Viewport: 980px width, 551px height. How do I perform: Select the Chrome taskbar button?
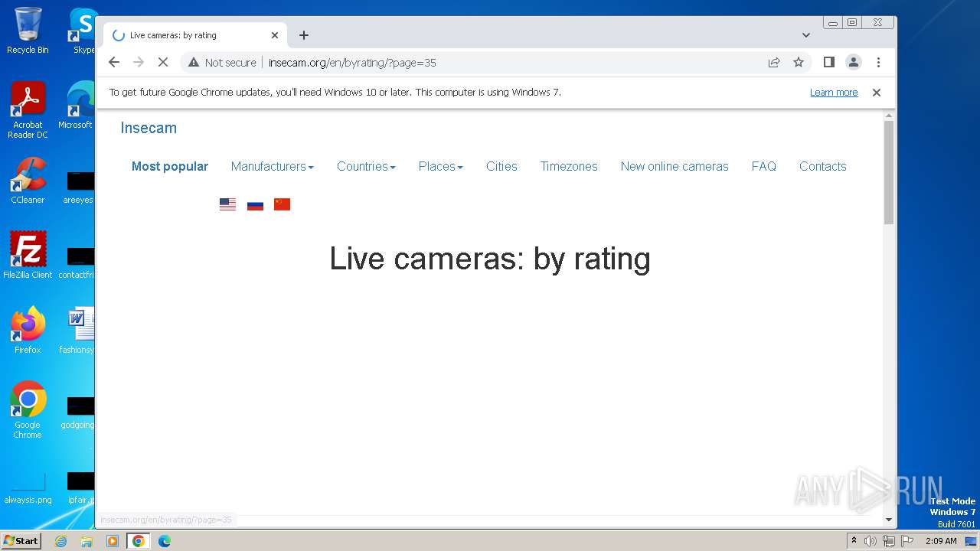(139, 541)
